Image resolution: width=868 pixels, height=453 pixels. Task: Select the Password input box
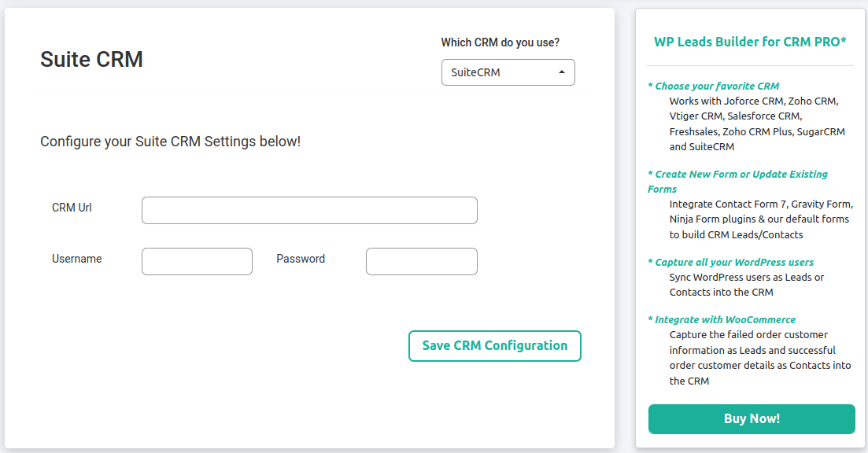click(x=421, y=261)
